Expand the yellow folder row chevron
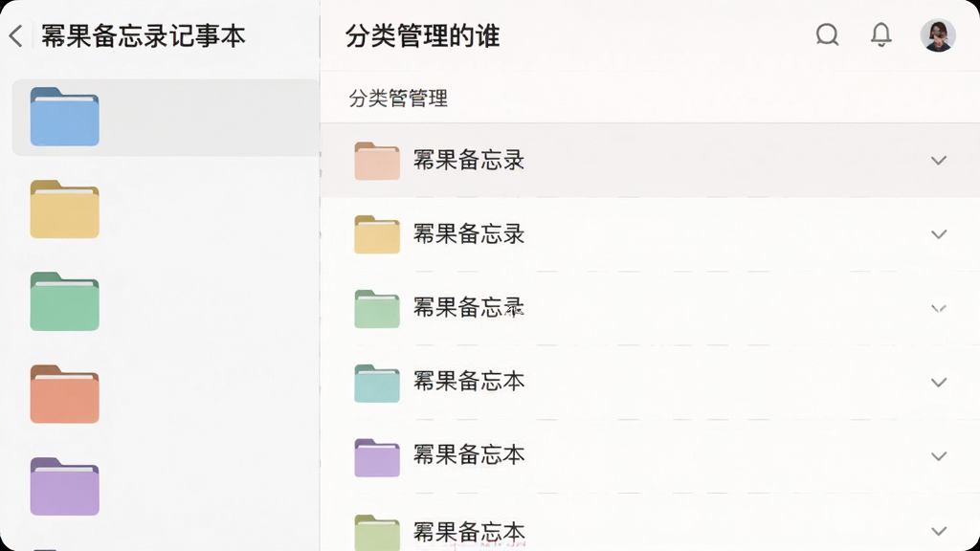Screen dimensions: 980x551 pyautogui.click(x=939, y=234)
